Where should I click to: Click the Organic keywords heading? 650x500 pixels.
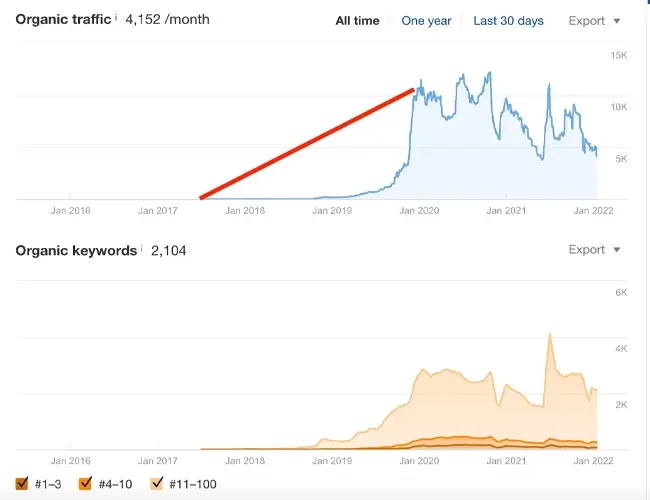pyautogui.click(x=76, y=250)
